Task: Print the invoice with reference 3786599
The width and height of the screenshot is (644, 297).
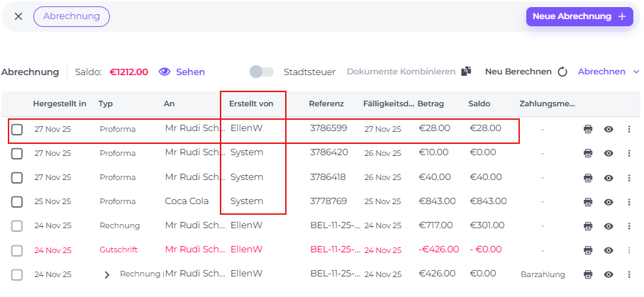Action: point(588,129)
